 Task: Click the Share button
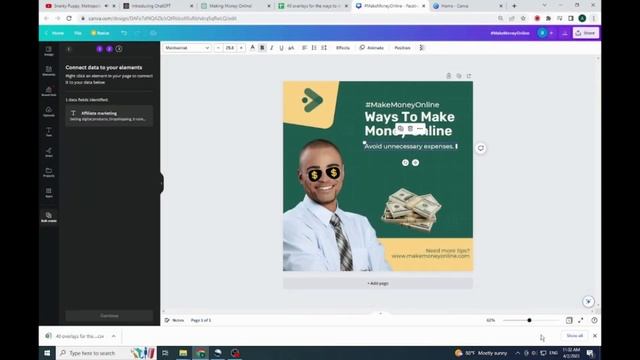(x=586, y=33)
